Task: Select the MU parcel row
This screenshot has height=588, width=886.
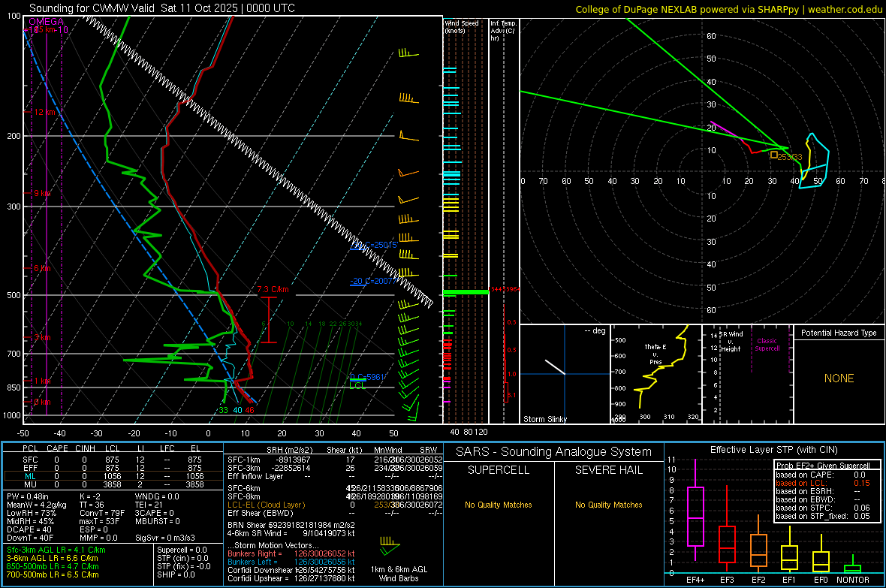Action: pos(113,484)
